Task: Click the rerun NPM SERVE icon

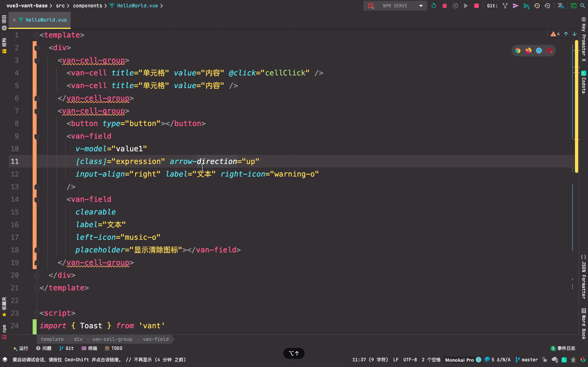Action: [x=434, y=6]
